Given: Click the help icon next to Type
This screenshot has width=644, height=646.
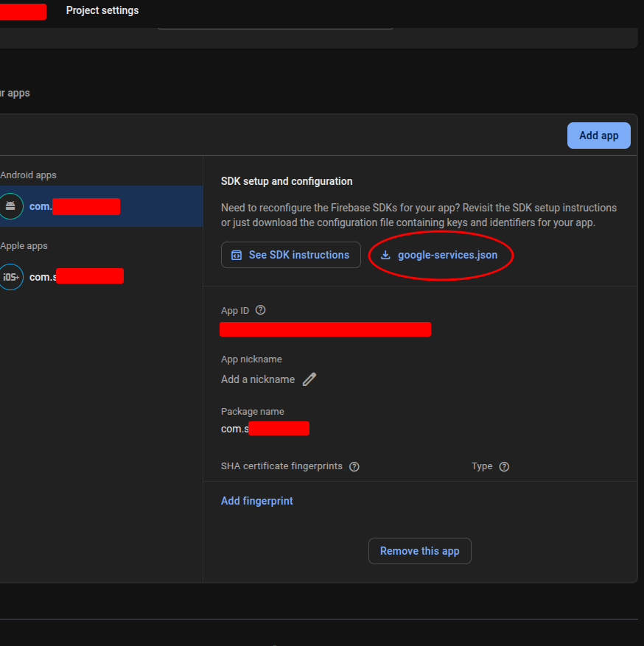Looking at the screenshot, I should pyautogui.click(x=504, y=466).
